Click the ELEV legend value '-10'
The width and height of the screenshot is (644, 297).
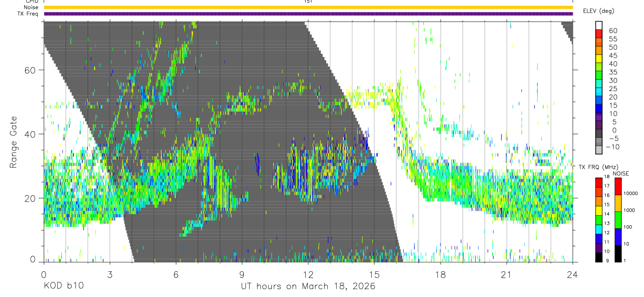pyautogui.click(x=613, y=147)
